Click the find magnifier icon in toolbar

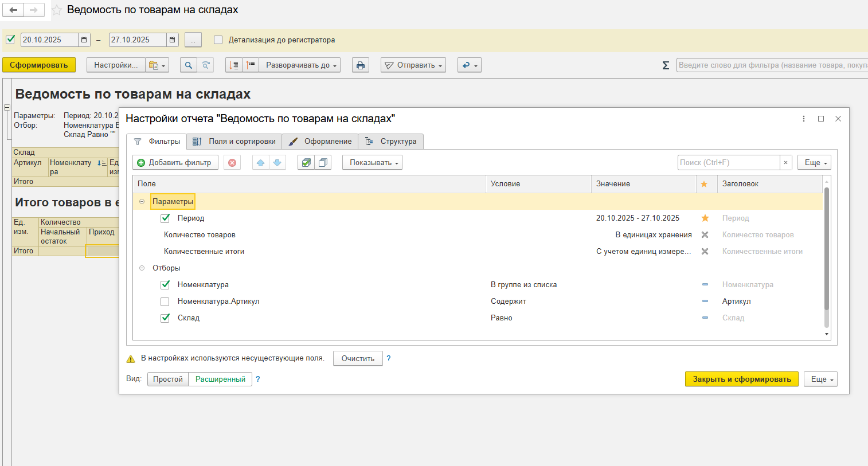pos(188,65)
